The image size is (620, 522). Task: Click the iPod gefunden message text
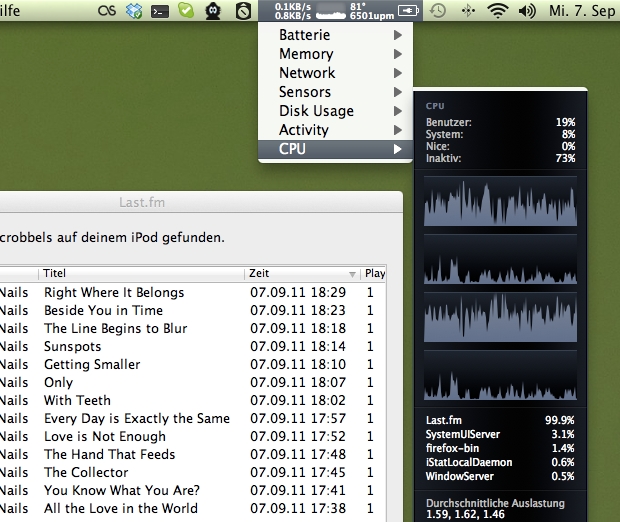112,238
